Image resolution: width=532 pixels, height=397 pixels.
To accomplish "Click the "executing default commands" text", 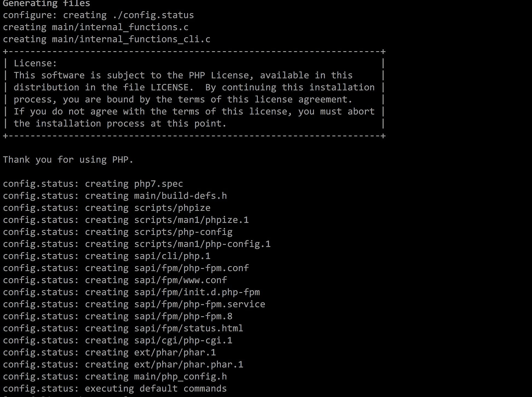I will tap(156, 389).
